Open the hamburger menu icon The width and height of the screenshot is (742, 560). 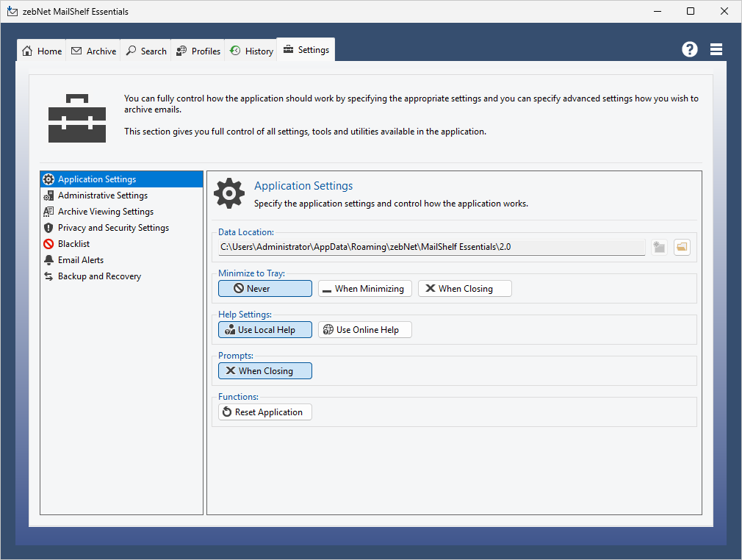pos(716,49)
